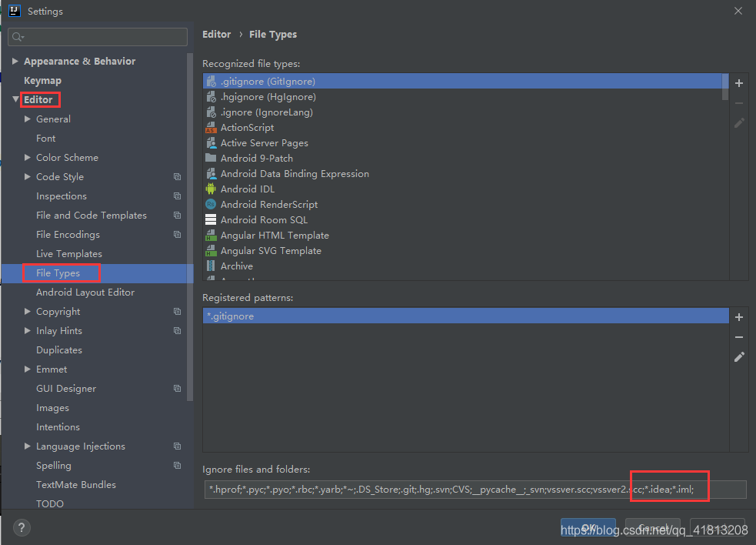Click the Ignore files and folders field
Screen dimensions: 756x545
(475, 490)
